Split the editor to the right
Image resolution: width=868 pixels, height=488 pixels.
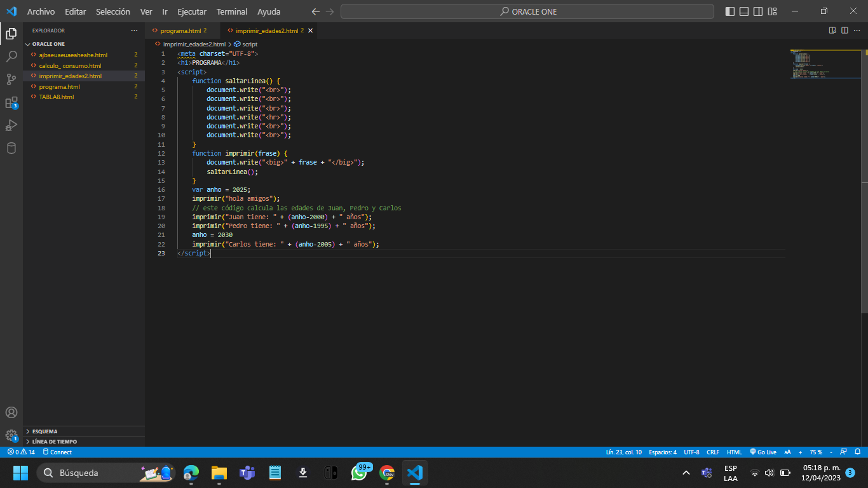coord(844,30)
